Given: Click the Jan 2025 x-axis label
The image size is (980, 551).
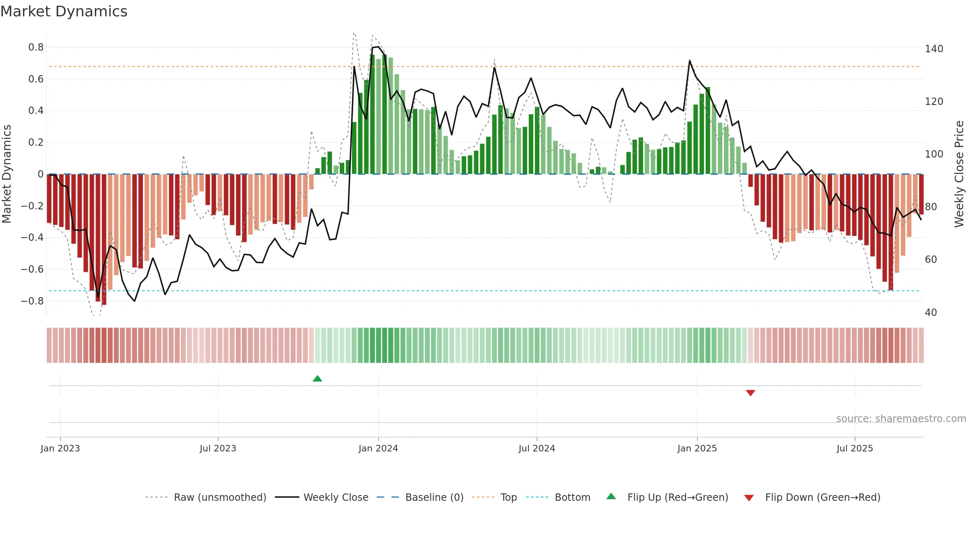Looking at the screenshot, I should click(697, 448).
